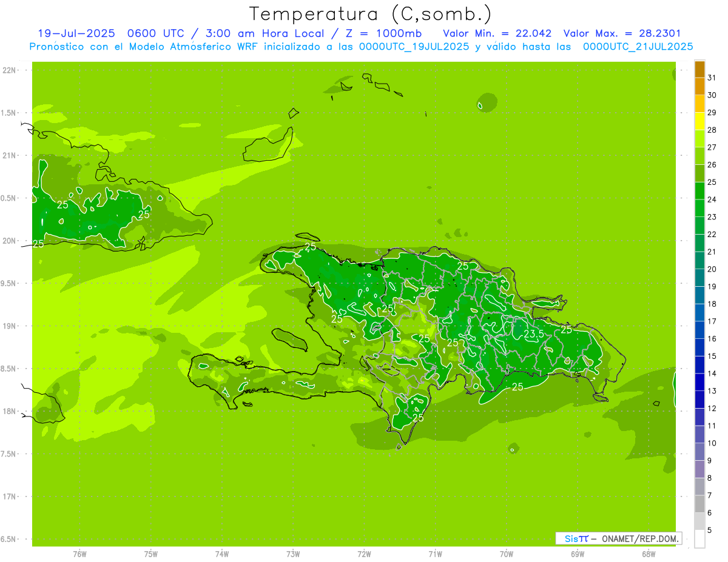The width and height of the screenshot is (728, 562).
Task: Click the blue "Sisπ" logo text
Action: (x=576, y=538)
